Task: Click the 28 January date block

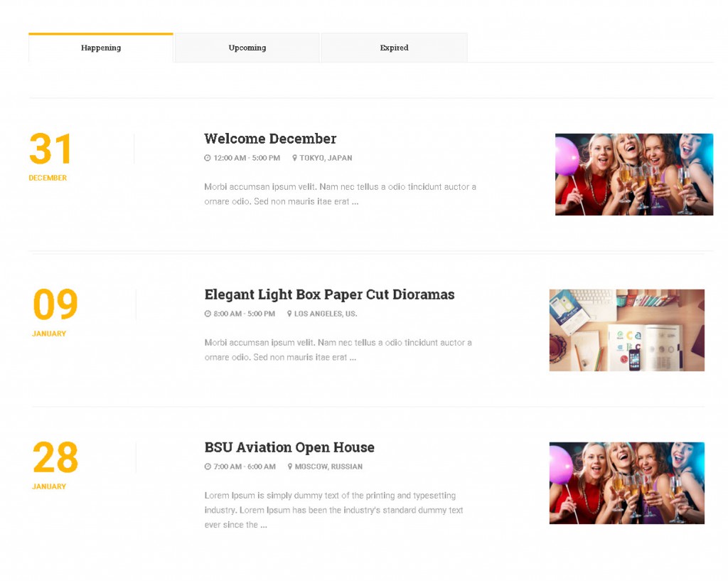Action: (x=54, y=463)
